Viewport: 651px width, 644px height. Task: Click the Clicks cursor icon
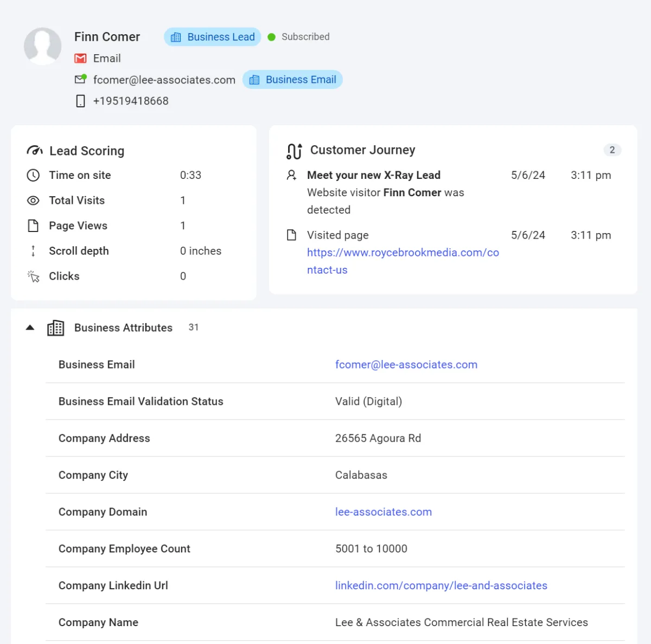click(x=33, y=276)
